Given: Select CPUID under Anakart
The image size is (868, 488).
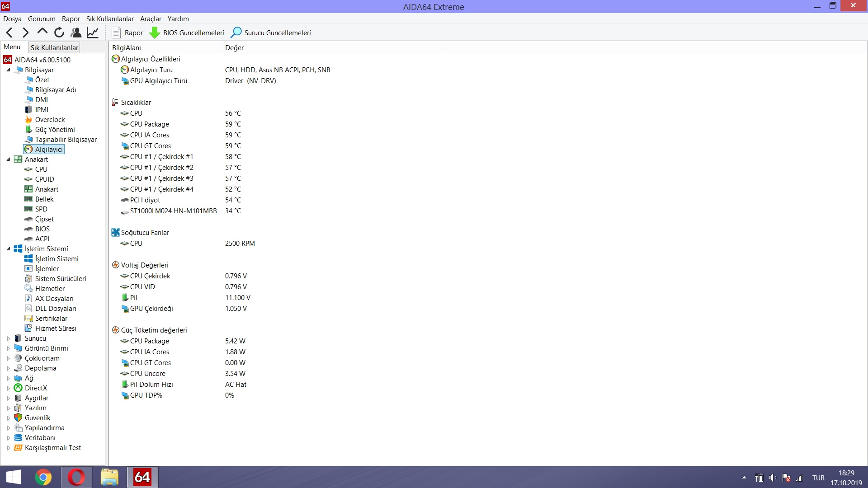Looking at the screenshot, I should pos(44,179).
